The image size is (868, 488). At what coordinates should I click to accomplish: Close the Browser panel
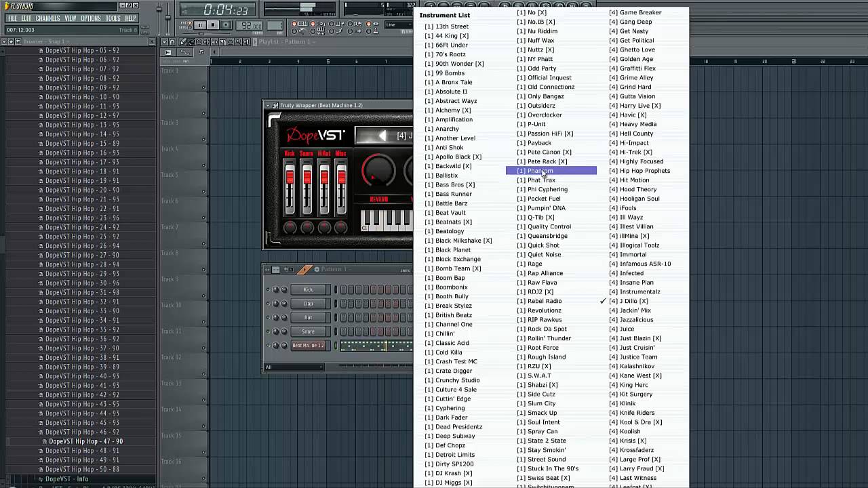(151, 41)
